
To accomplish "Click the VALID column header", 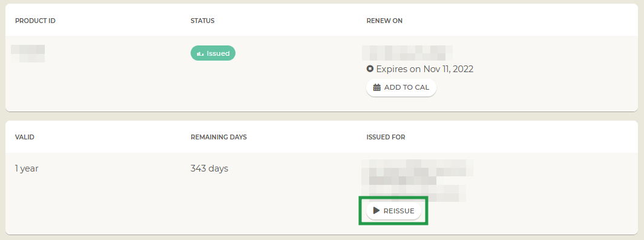I will click(x=25, y=137).
